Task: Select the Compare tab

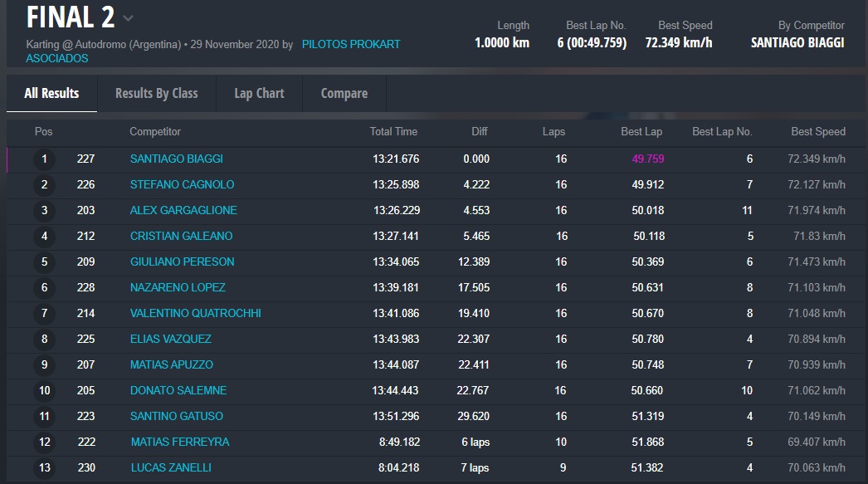Action: (344, 93)
